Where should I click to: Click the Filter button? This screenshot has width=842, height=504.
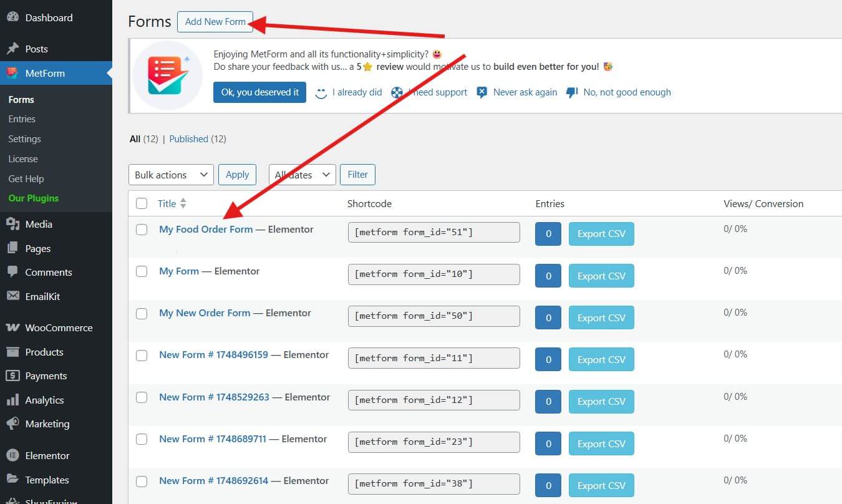tap(357, 175)
